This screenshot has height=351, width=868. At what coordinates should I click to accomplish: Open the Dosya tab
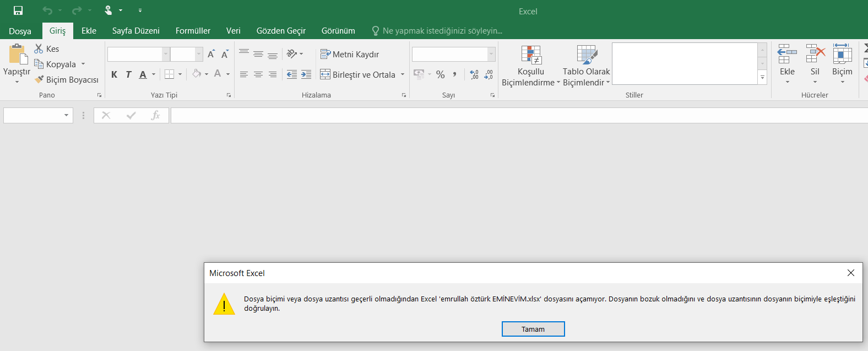pyautogui.click(x=20, y=31)
